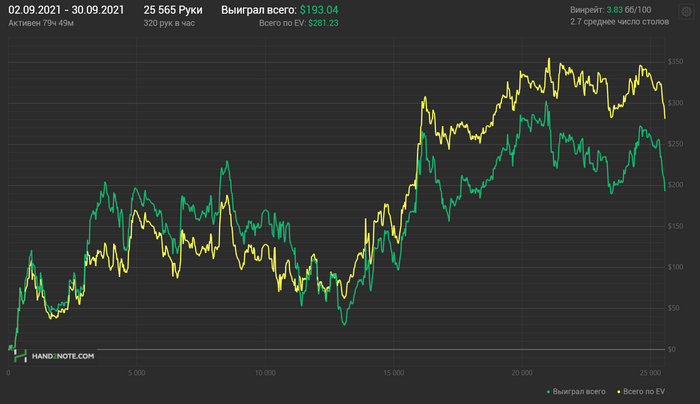Click the '25 565 Руки' hands count
The image size is (700, 404).
[x=173, y=10]
